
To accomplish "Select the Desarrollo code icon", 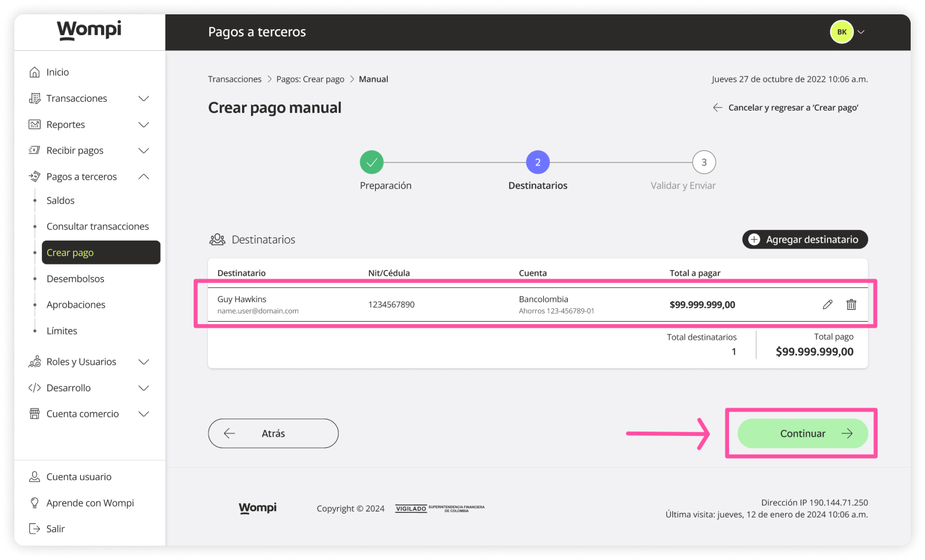I will point(35,387).
